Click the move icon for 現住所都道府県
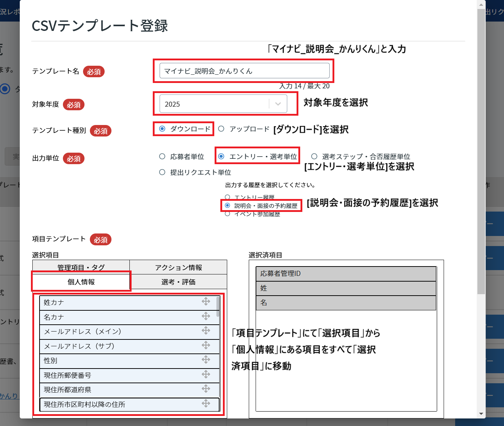Image resolution: width=504 pixels, height=426 pixels. tap(206, 389)
